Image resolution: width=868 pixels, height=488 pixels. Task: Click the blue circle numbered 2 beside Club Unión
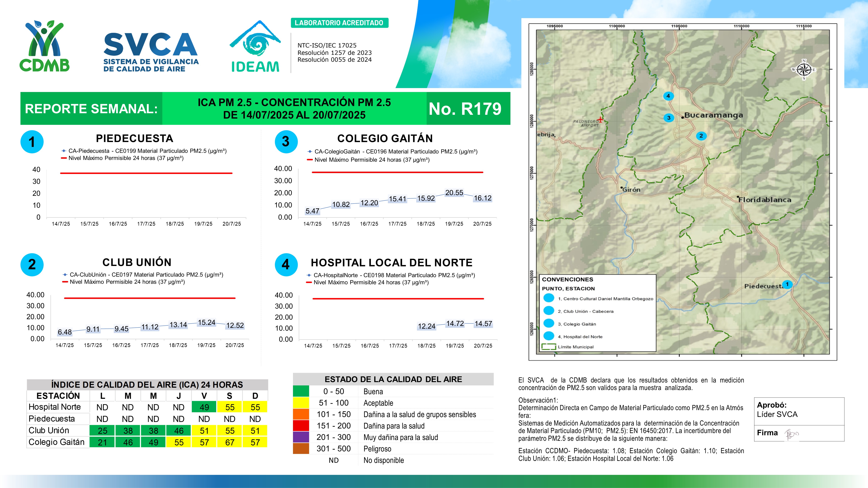[x=32, y=265]
